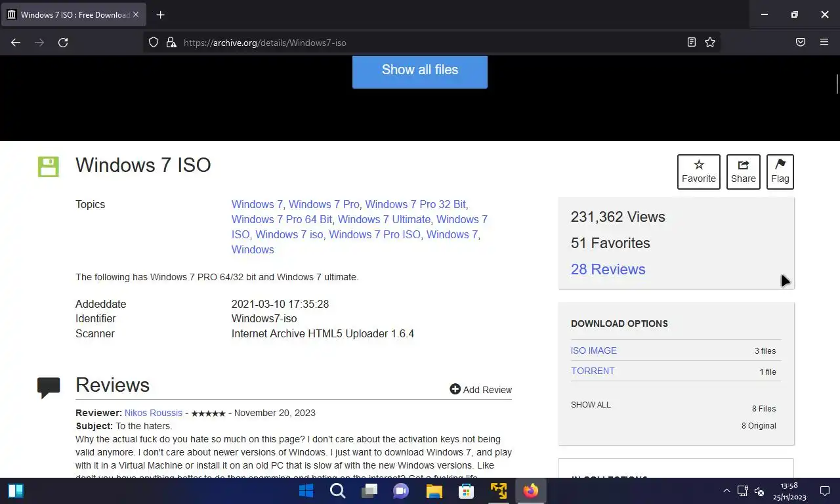Open the lowercase Windows 7 iso topic
This screenshot has width=840, height=504.
click(x=289, y=234)
